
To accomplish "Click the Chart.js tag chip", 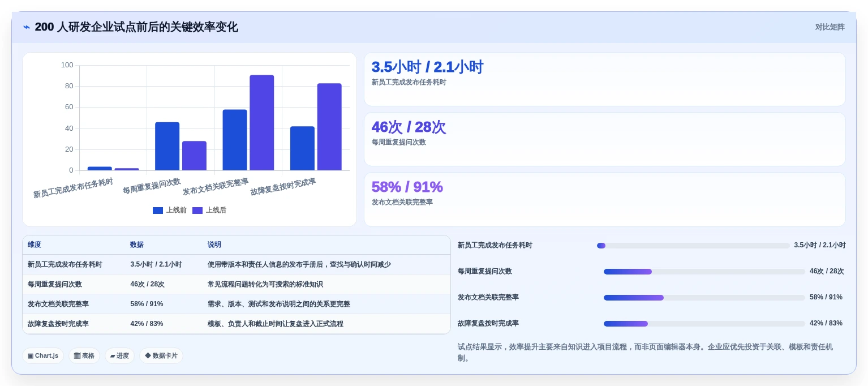I will (43, 356).
